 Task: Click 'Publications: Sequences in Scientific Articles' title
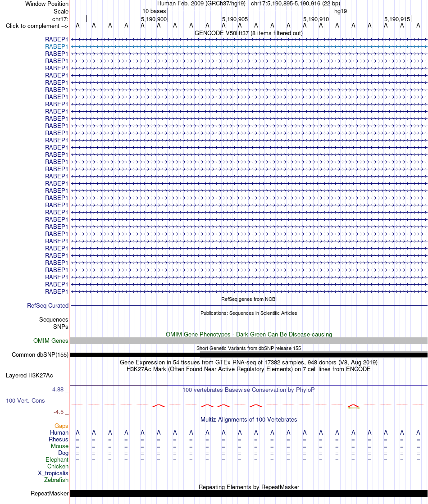(249, 313)
